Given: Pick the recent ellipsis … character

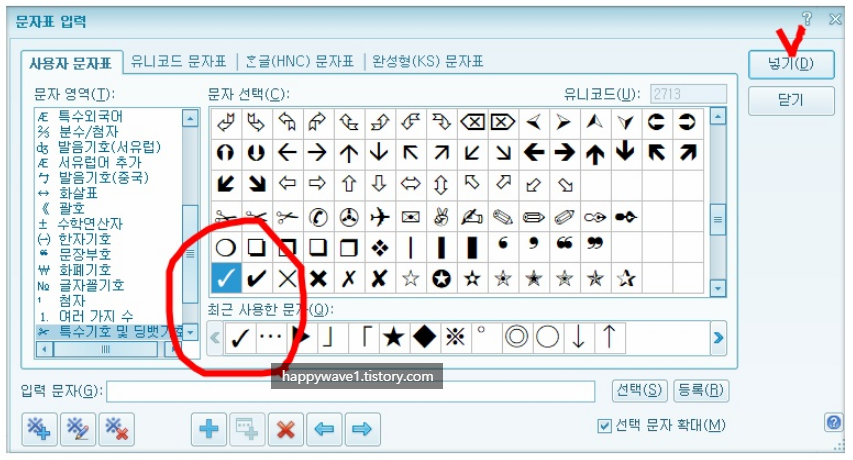Looking at the screenshot, I should (x=270, y=338).
